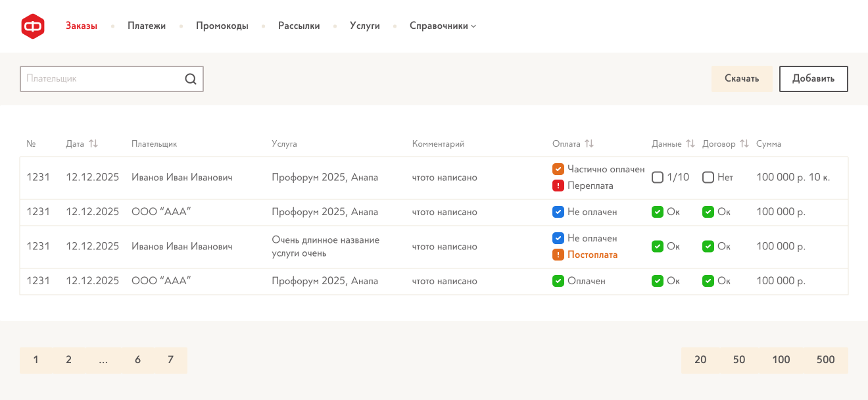Click the "Постоплата" status text
This screenshot has width=868, height=400.
click(x=592, y=255)
